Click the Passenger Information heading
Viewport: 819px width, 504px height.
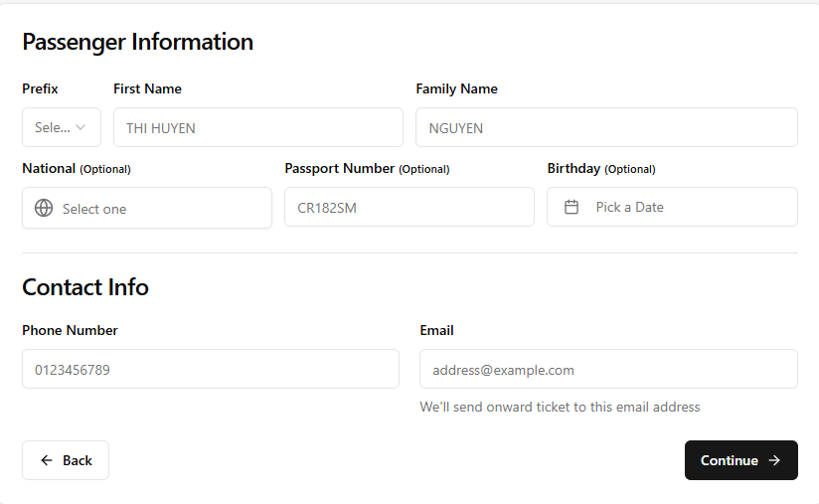click(138, 42)
